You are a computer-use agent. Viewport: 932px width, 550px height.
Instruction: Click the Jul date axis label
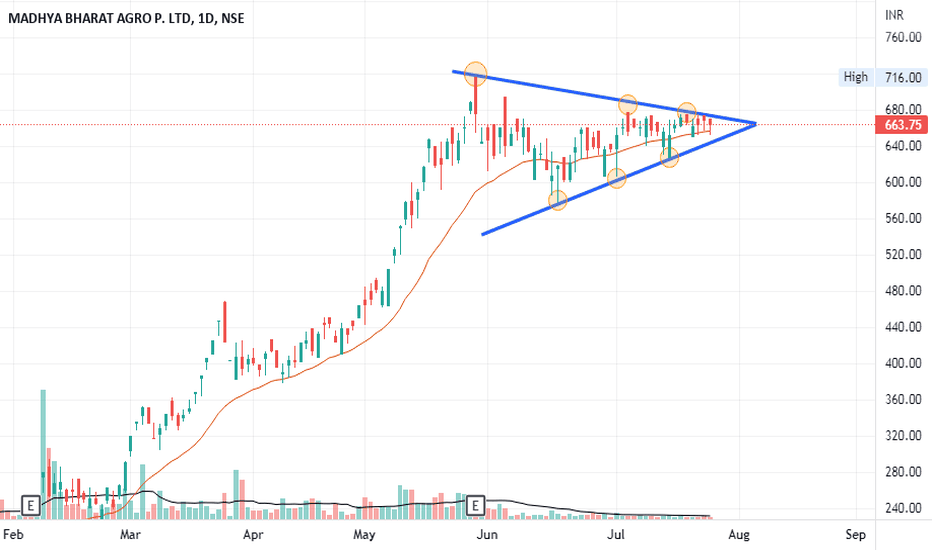(616, 535)
